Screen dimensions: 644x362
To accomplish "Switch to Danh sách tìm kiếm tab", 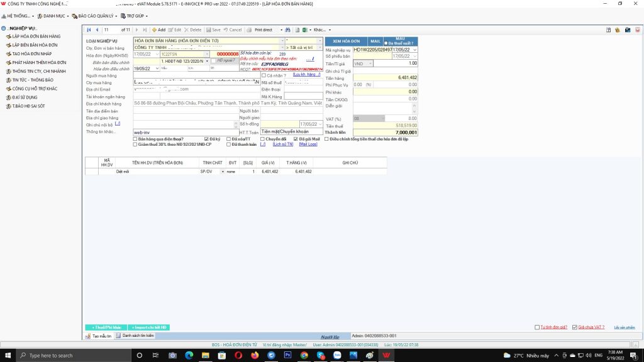I will 135,336.
